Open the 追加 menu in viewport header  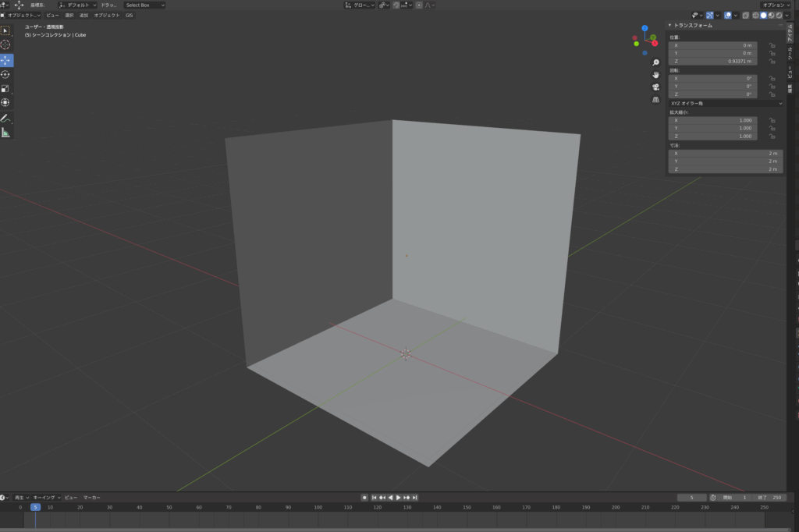[x=83, y=15]
